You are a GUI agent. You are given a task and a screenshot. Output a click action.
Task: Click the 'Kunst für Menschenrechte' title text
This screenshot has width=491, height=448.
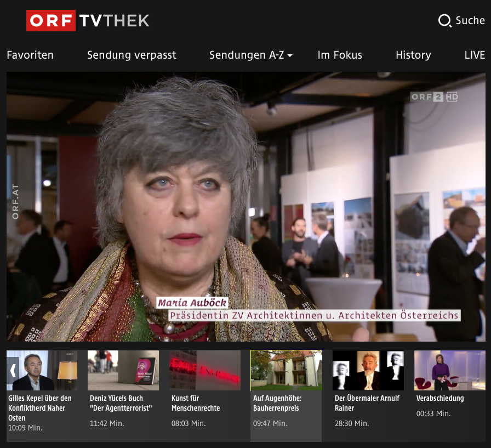(x=196, y=403)
